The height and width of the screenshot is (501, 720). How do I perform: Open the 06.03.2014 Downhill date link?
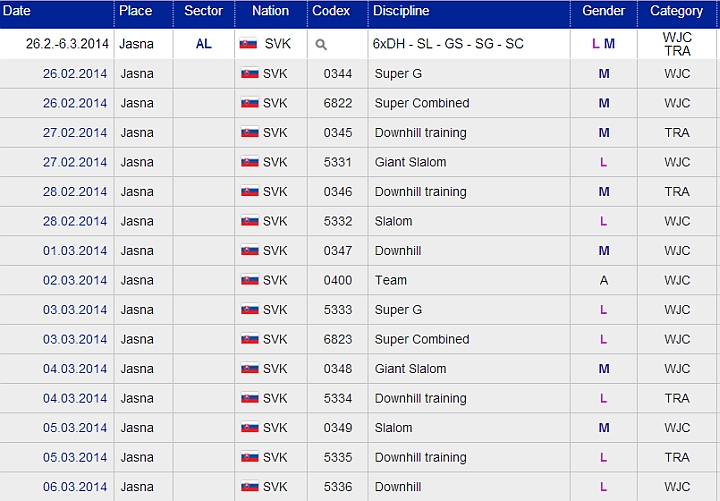pyautogui.click(x=75, y=487)
